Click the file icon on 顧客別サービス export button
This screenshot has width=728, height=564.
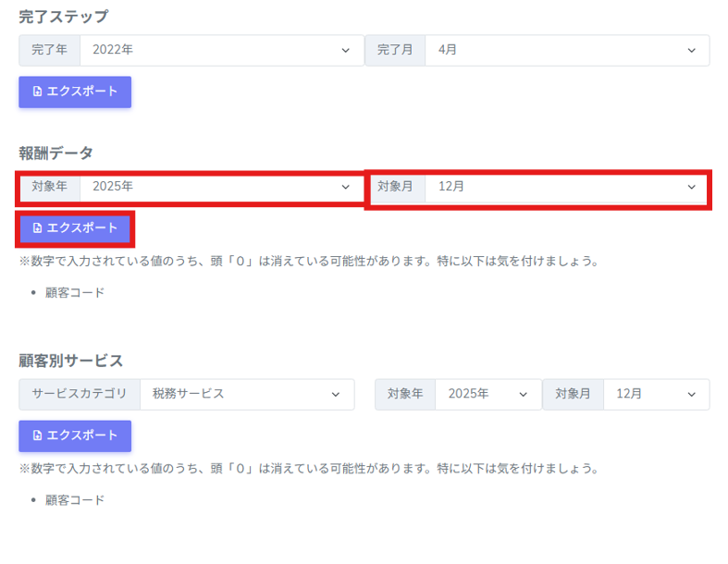(x=37, y=435)
